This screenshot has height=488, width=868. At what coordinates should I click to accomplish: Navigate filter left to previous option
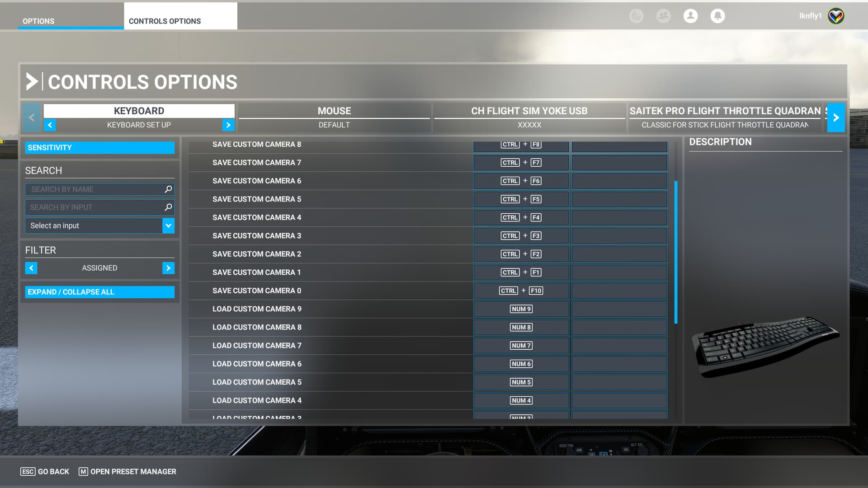point(30,267)
